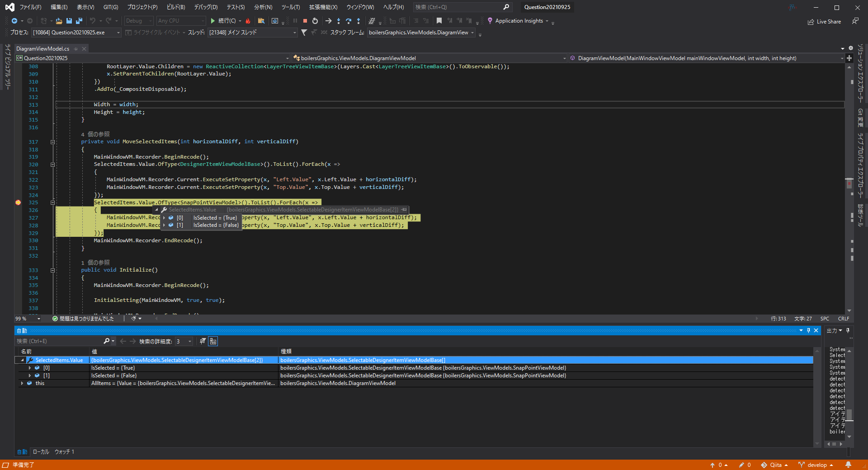Switch to the ローカル tab
Viewport: 868px width, 470px height.
(x=41, y=452)
